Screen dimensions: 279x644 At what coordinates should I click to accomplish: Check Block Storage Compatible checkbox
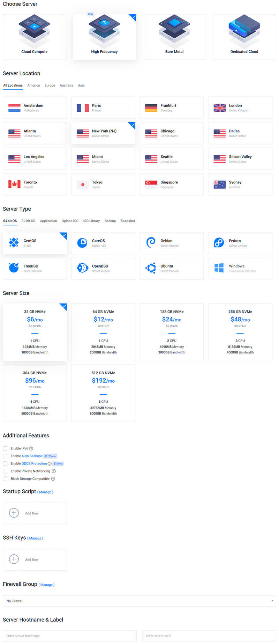coord(5,479)
